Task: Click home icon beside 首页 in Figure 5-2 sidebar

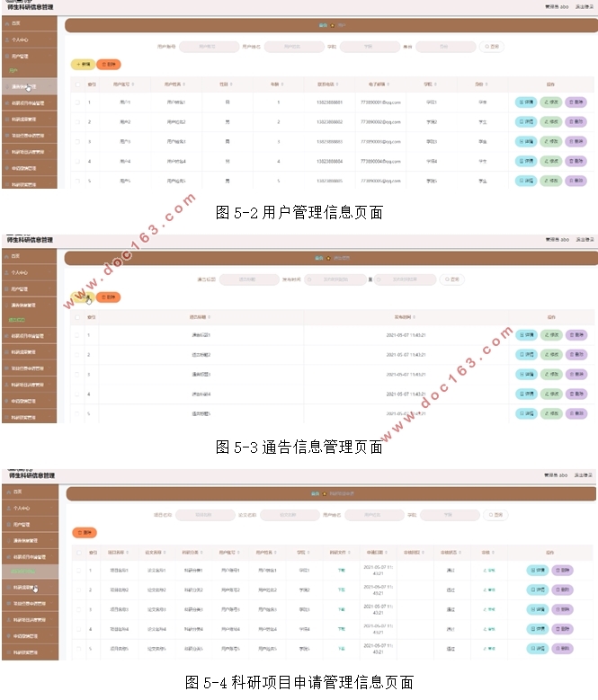Action: click(x=7, y=23)
